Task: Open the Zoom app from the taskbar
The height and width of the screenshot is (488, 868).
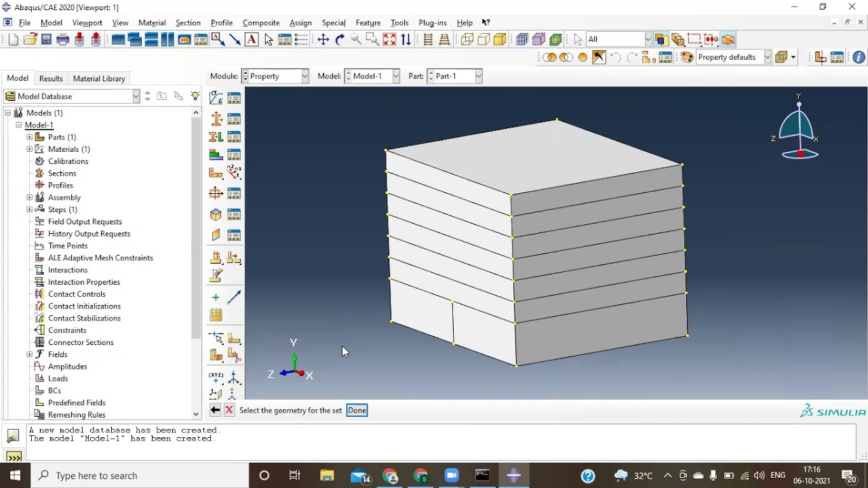Action: (x=452, y=476)
